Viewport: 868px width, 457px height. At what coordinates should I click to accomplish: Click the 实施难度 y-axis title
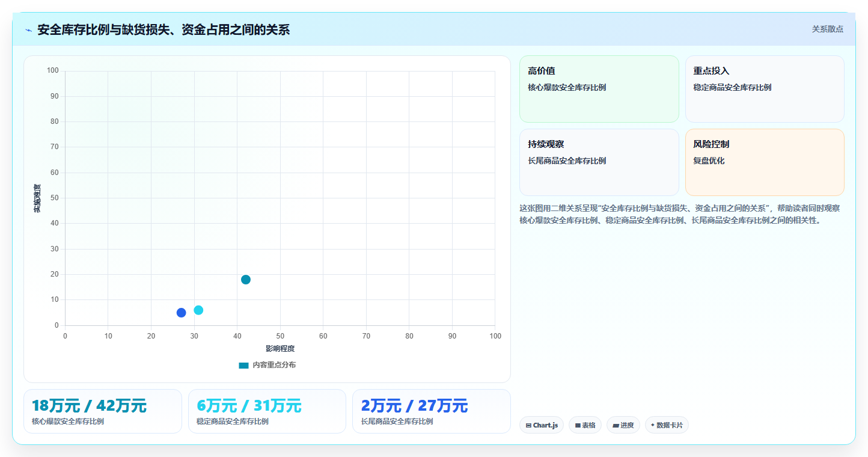(37, 198)
